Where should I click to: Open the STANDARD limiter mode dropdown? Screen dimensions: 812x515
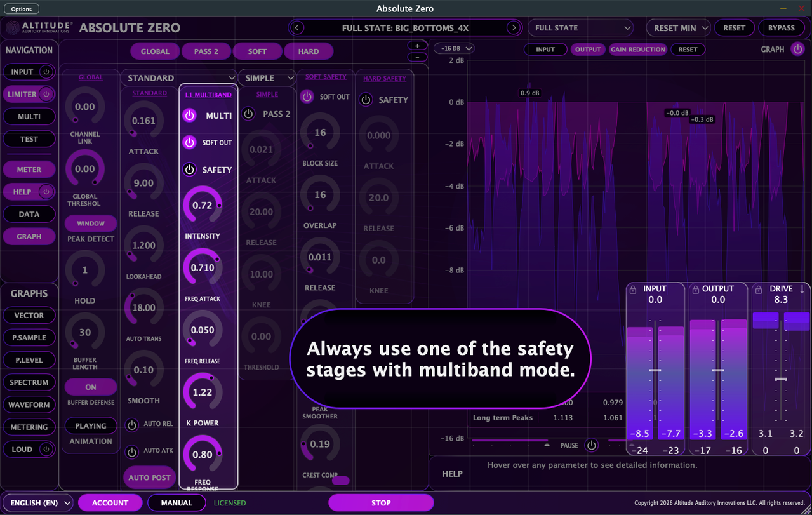click(x=178, y=77)
